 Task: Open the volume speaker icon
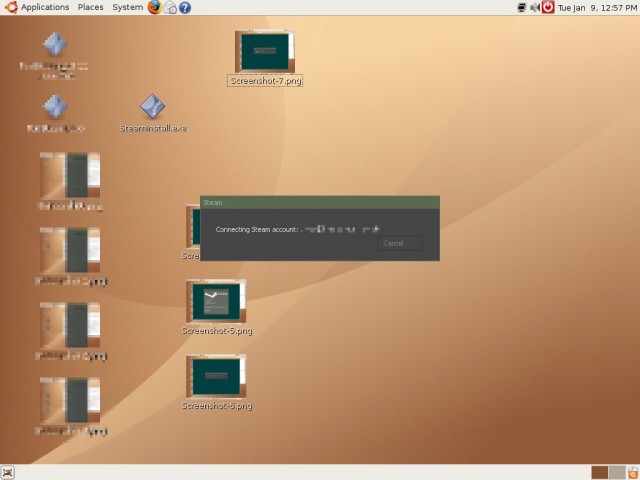point(535,7)
